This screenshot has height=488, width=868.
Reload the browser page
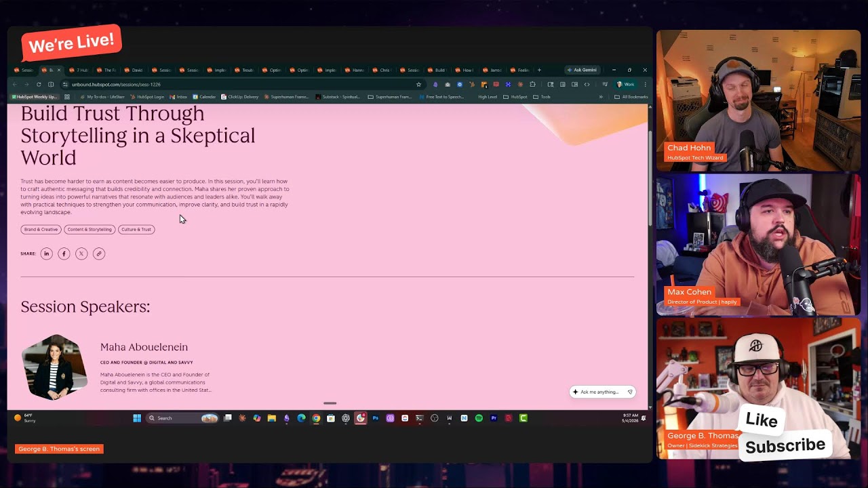(x=39, y=85)
